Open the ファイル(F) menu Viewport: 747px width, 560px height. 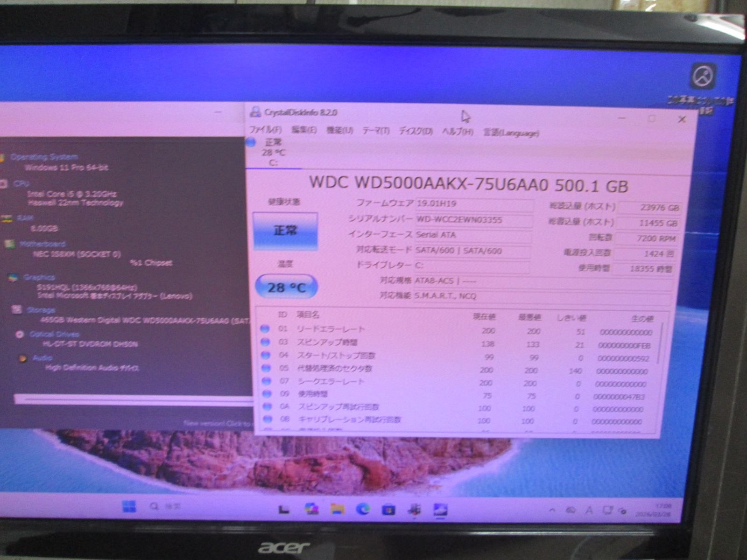(265, 130)
